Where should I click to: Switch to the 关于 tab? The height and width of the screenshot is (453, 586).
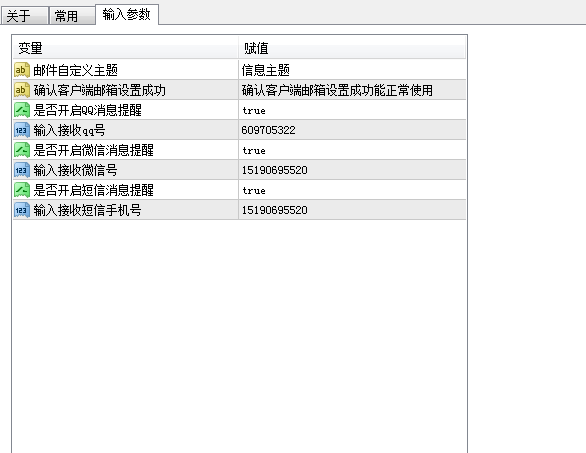pyautogui.click(x=24, y=16)
